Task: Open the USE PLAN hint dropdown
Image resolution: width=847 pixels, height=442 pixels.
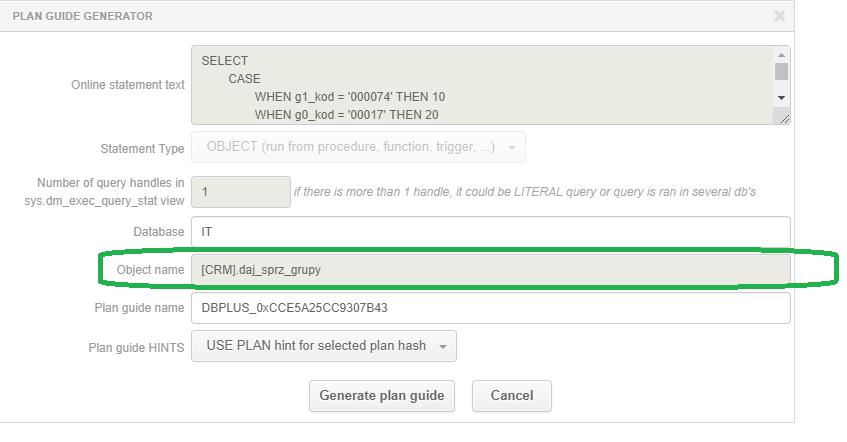Action: click(x=324, y=346)
